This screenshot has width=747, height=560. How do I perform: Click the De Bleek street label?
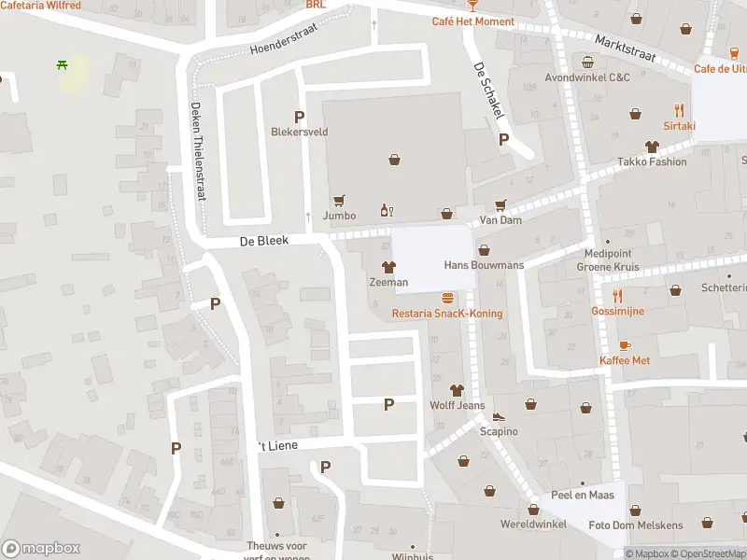tap(264, 241)
